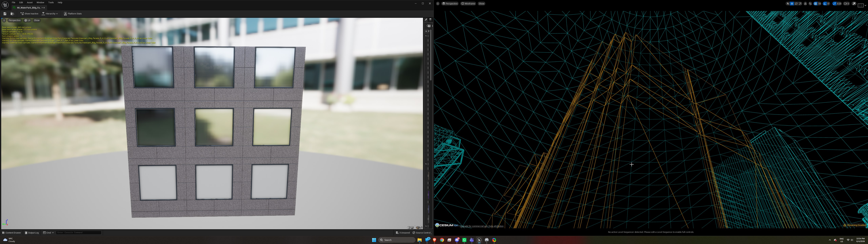
Task: Open Show menu in material preview
Action: point(37,20)
